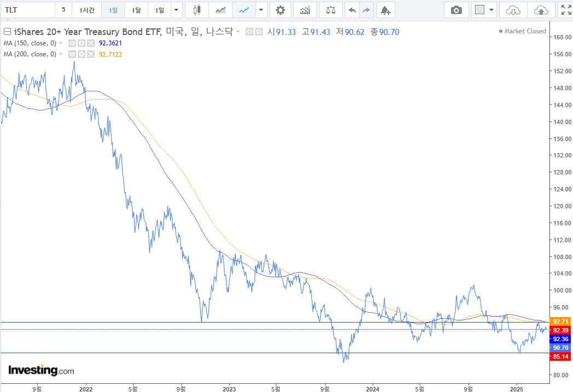Screen dimensions: 573x392
Task: Click the 120.00 label on price axis
Action: (x=563, y=206)
